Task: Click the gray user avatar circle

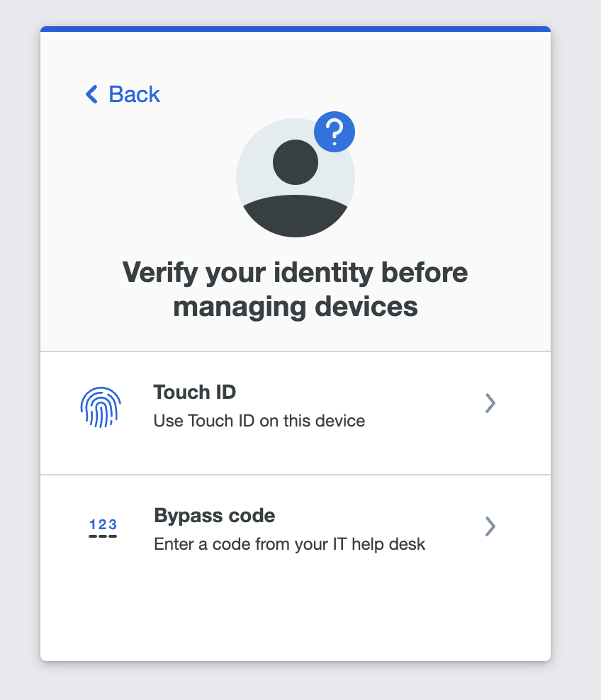Action: [295, 178]
